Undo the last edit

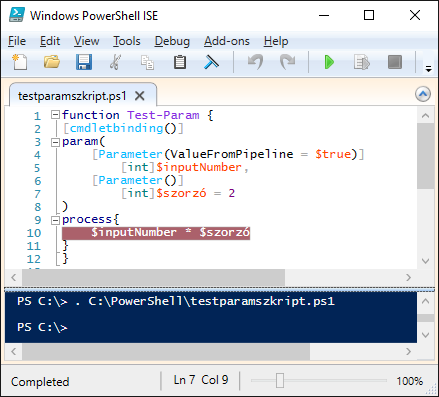(256, 62)
